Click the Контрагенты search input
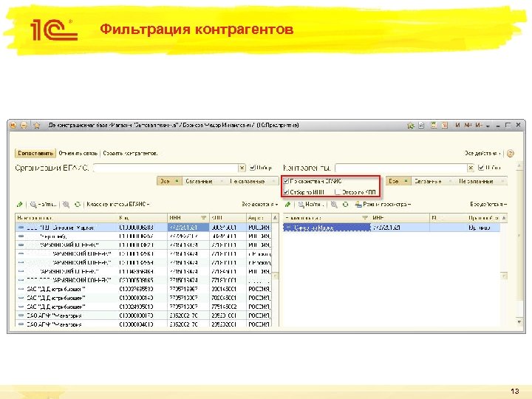 (401, 168)
